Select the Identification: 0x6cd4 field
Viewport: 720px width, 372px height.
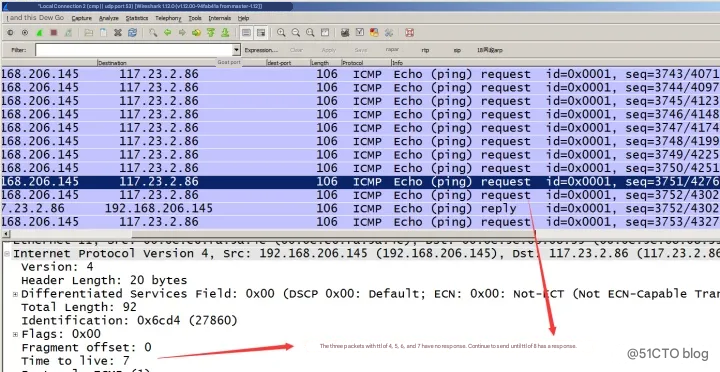pyautogui.click(x=129, y=320)
